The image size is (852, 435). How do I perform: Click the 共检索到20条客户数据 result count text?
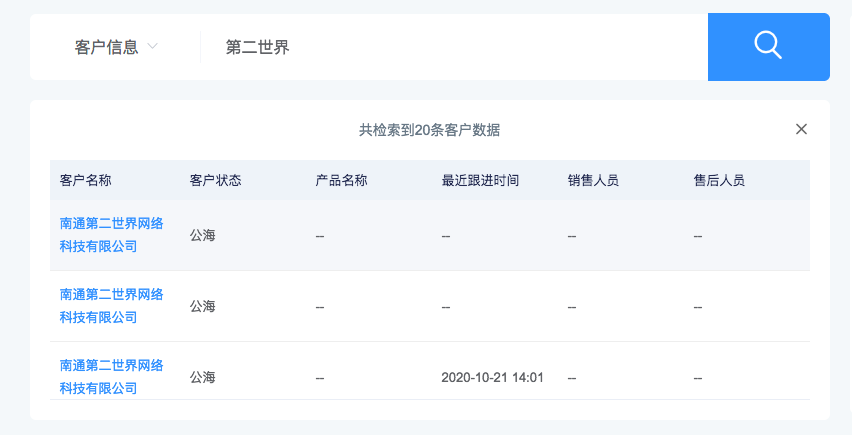(x=429, y=130)
